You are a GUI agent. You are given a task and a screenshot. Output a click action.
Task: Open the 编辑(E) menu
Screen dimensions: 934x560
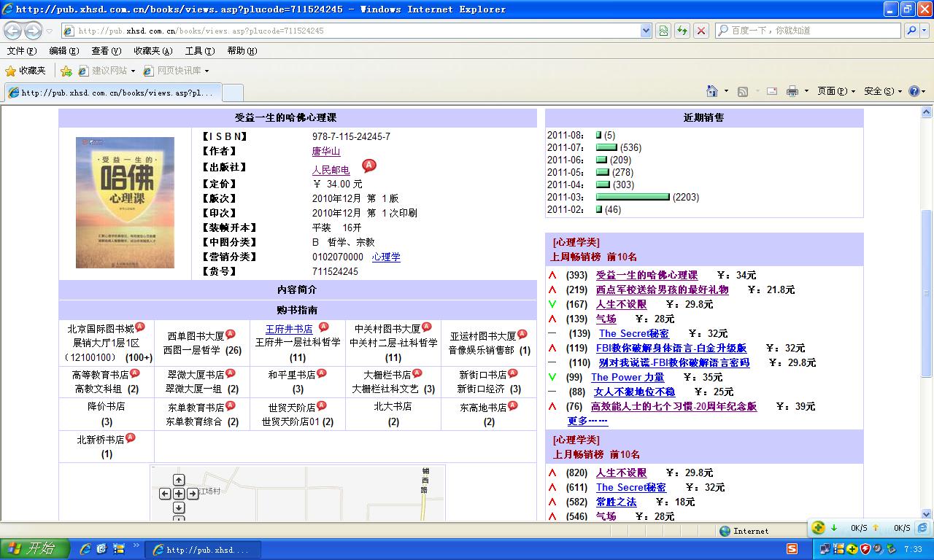(64, 51)
